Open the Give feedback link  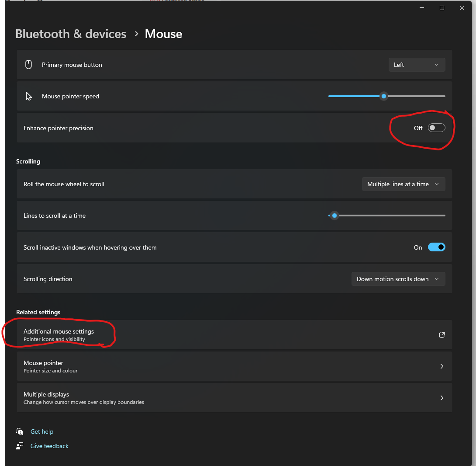[x=49, y=446]
